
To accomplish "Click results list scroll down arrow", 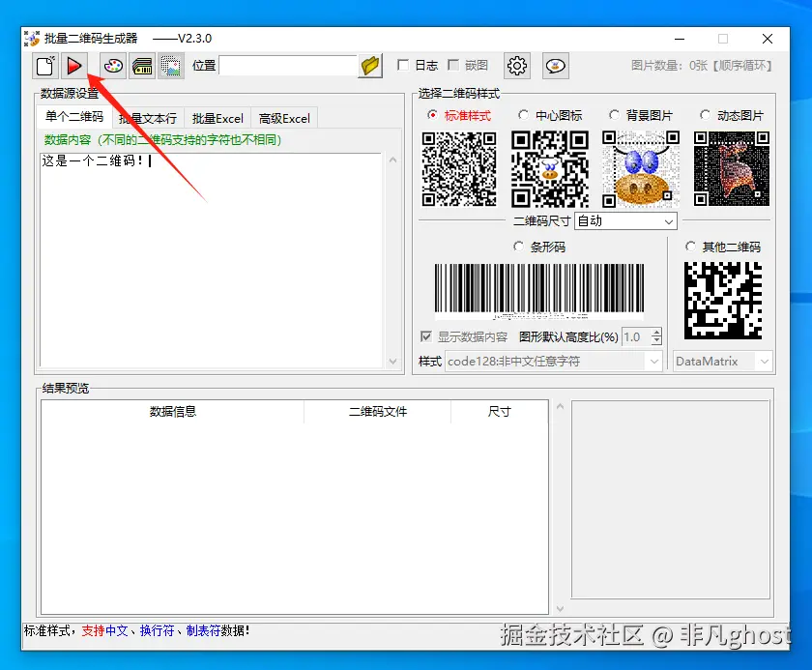I will point(560,608).
